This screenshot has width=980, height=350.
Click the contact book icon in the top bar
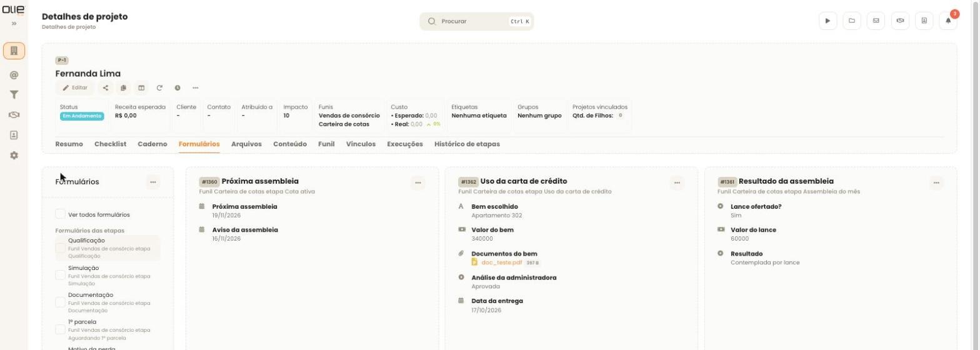pos(924,21)
